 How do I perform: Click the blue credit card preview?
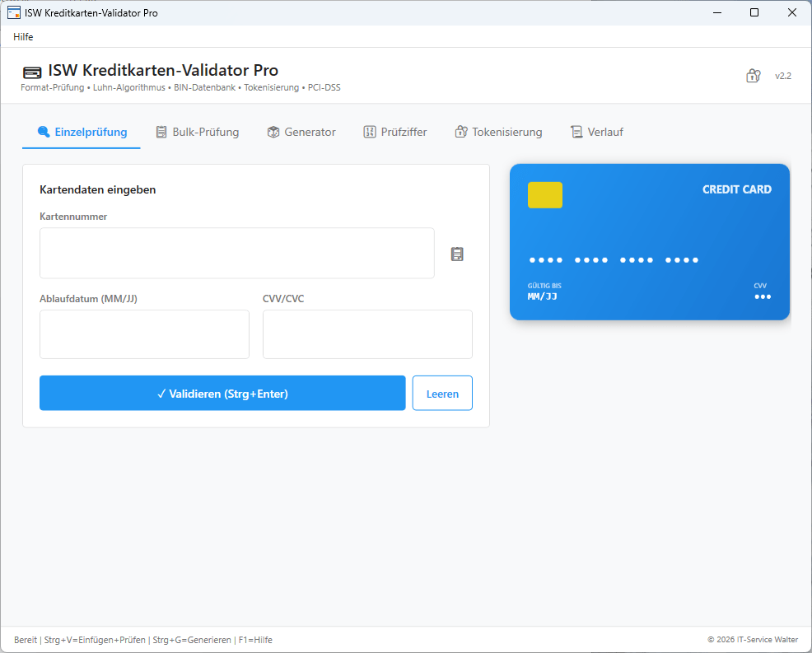[650, 241]
